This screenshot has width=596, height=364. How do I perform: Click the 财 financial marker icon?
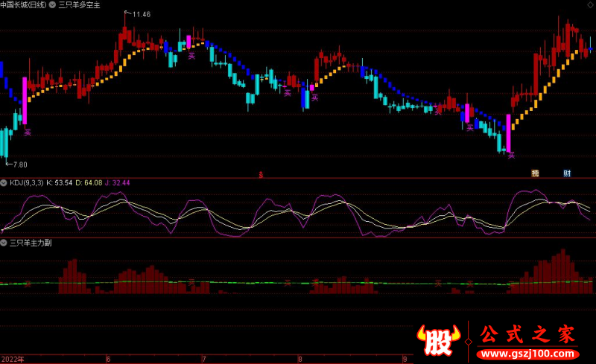[567, 173]
